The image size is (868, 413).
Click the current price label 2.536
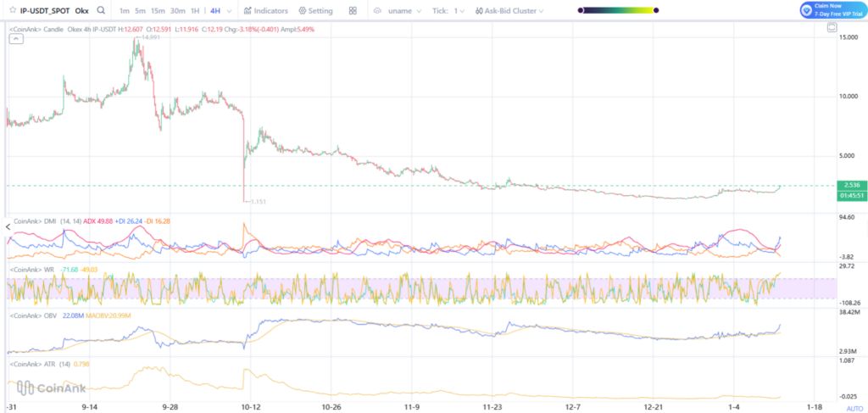tap(851, 185)
